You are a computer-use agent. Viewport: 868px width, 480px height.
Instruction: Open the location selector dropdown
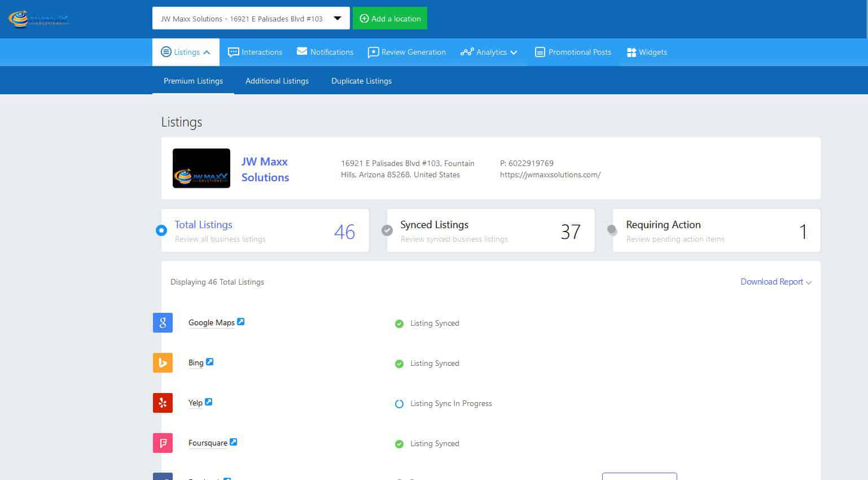251,18
